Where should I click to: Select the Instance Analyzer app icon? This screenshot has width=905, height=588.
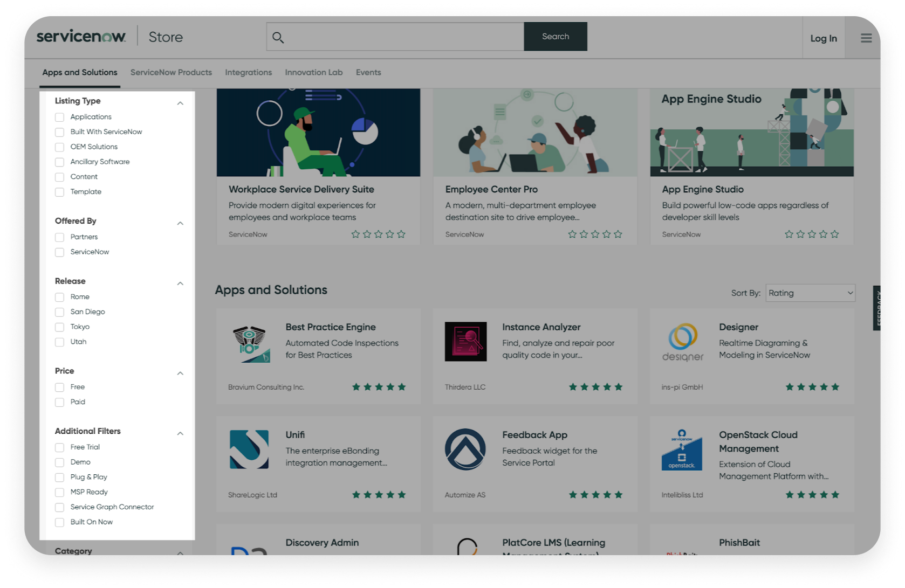[x=466, y=341]
